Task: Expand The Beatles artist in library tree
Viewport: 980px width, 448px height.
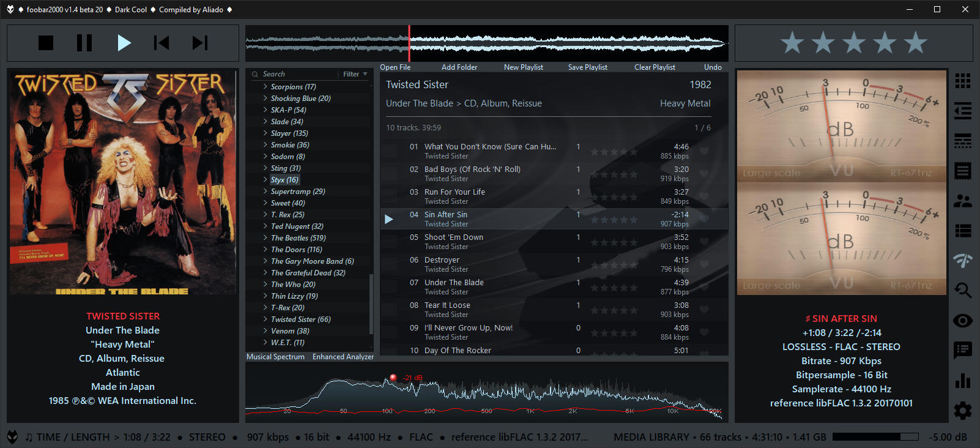Action: pos(265,237)
